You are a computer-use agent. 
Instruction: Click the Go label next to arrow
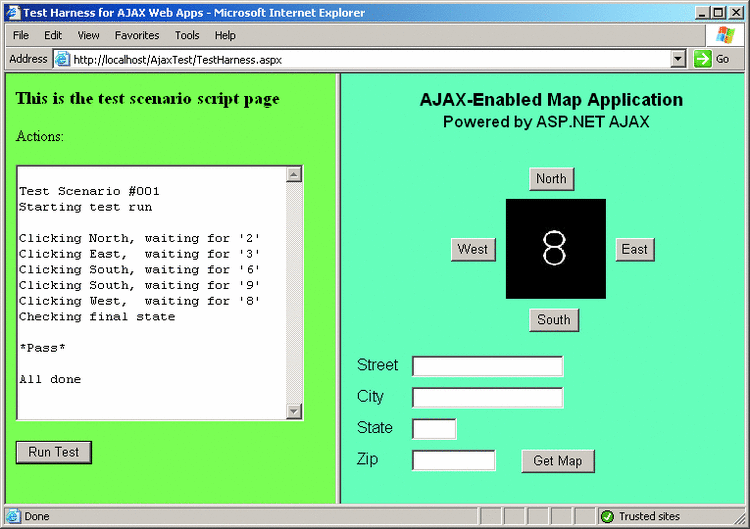pyautogui.click(x=722, y=59)
